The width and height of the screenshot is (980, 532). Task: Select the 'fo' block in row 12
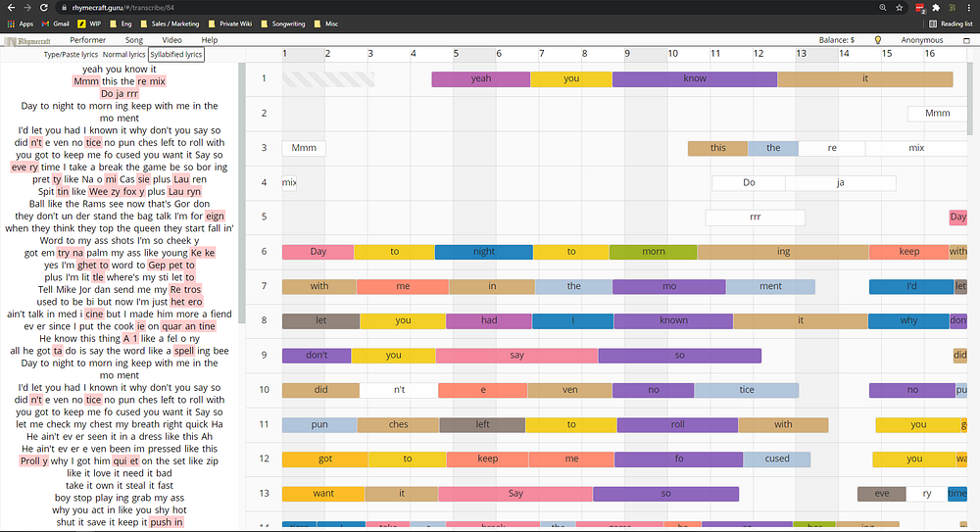[x=679, y=459]
